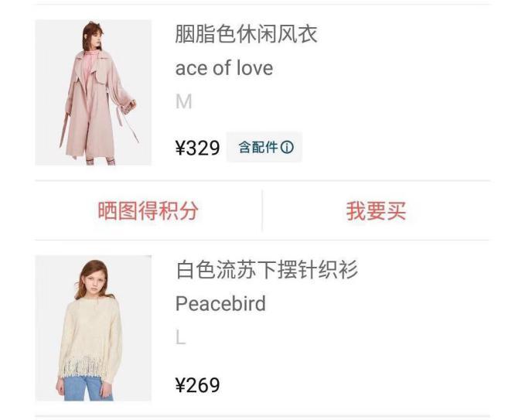Select the ace of love brand name
525x420 pixels.
(224, 68)
